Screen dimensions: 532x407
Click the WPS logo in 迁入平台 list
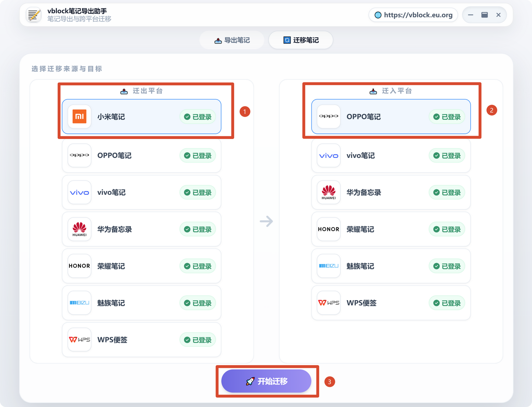pos(329,303)
